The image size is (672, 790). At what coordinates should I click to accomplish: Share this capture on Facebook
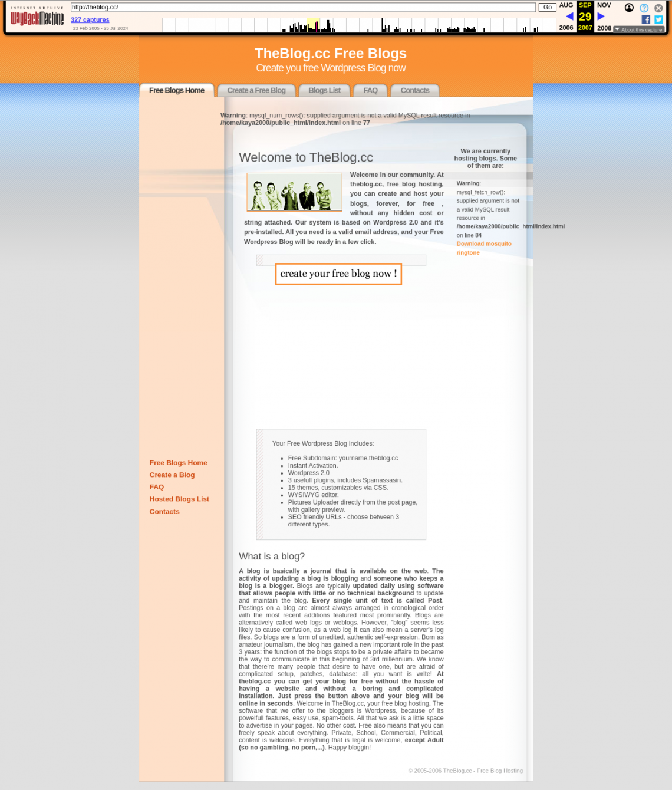(x=645, y=19)
